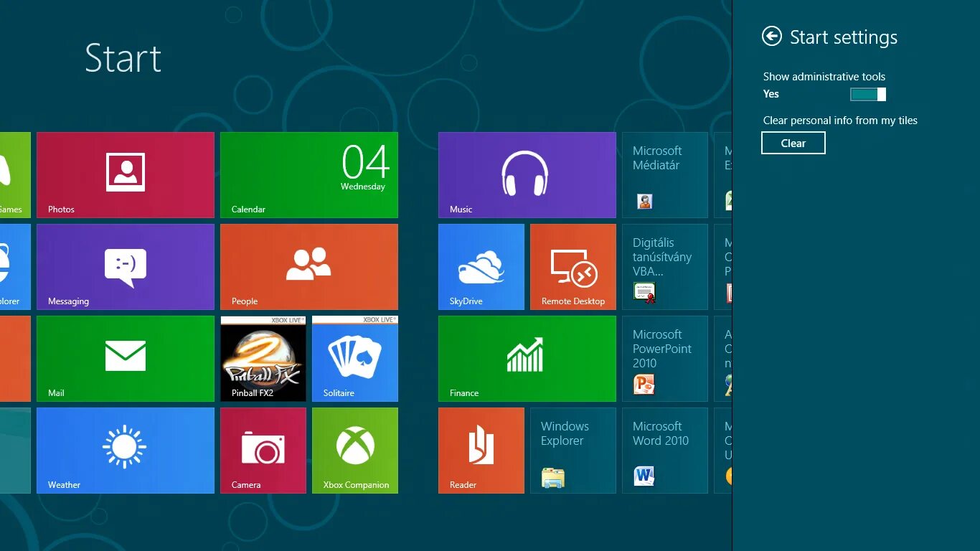Click the Clear button for tile info

[793, 143]
